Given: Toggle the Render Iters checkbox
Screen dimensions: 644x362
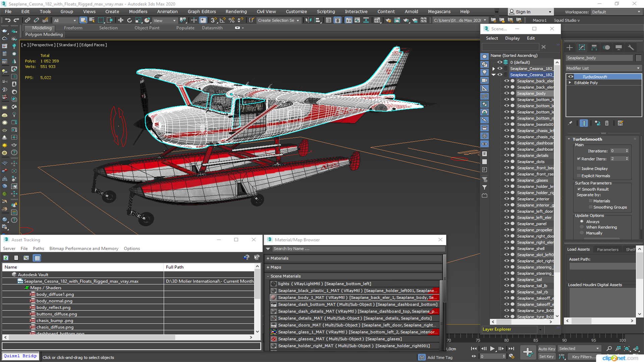Looking at the screenshot, I should (579, 159).
